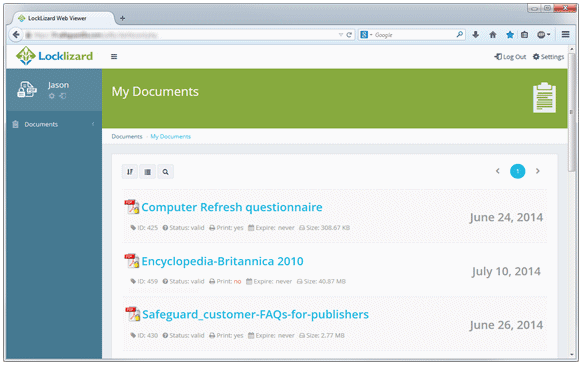582x365 pixels.
Task: Select the LockLizard Web Viewer tab
Action: pos(64,18)
